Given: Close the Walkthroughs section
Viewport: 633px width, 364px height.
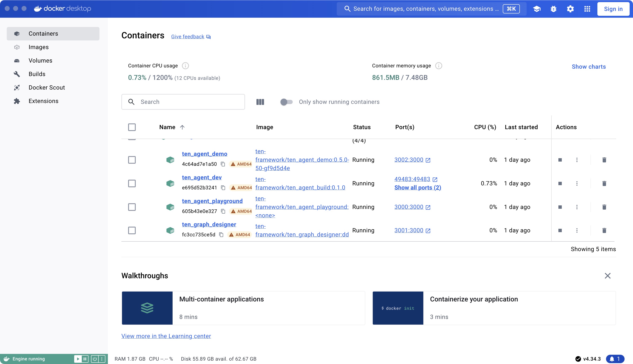Looking at the screenshot, I should click(608, 276).
